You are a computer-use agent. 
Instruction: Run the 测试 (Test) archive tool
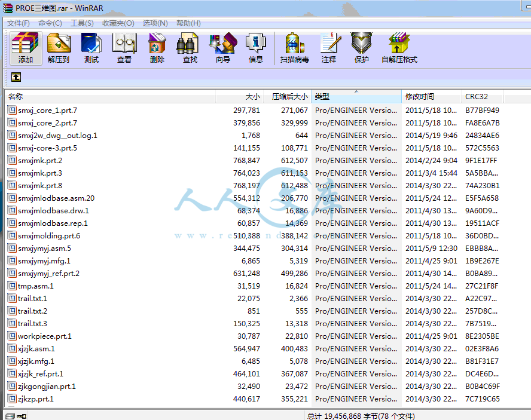coord(91,48)
